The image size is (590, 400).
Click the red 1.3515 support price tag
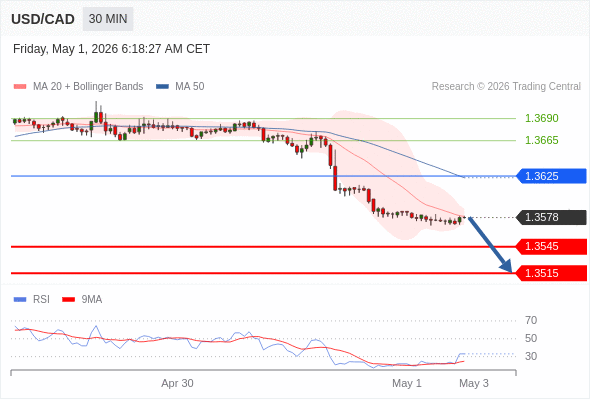[551, 273]
